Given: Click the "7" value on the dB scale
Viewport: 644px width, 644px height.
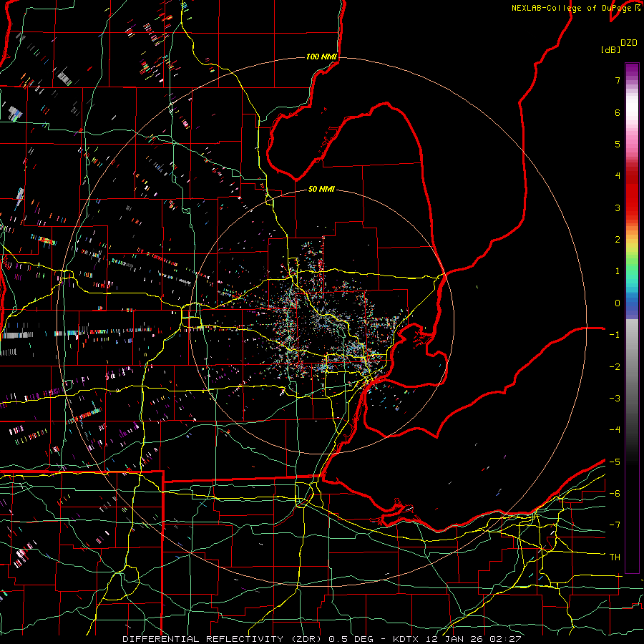Looking at the screenshot, I should coord(618,80).
